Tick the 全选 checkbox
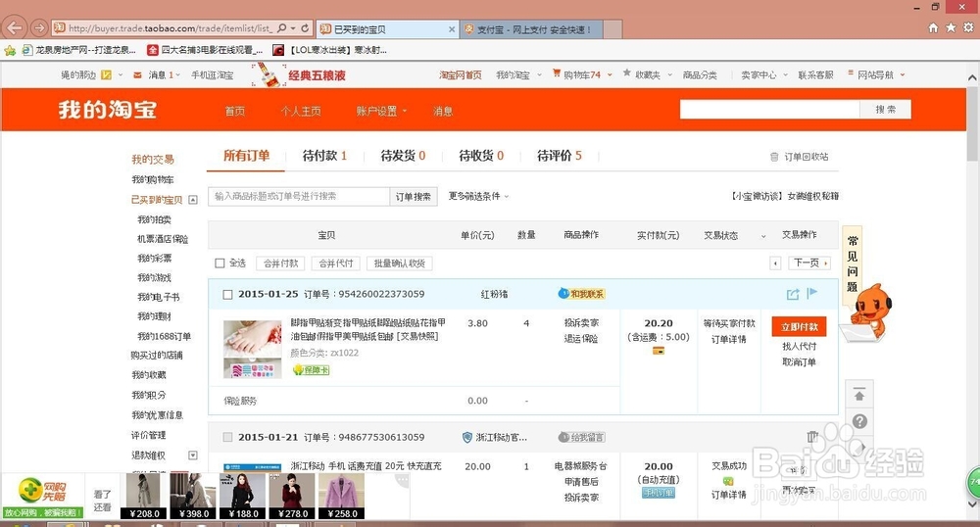The height and width of the screenshot is (527, 980). 220,263
